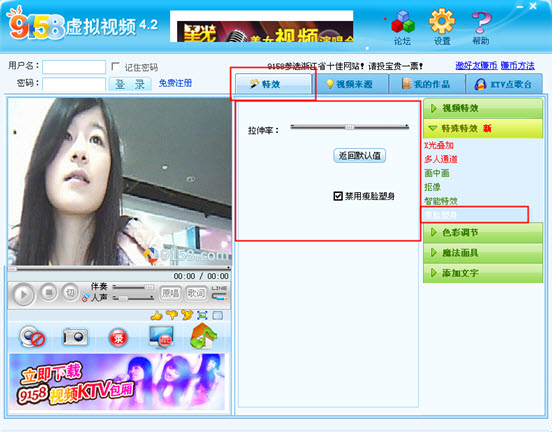This screenshot has width=552, height=435.
Task: Click the fullscreen frame icon
Action: pyautogui.click(x=202, y=315)
